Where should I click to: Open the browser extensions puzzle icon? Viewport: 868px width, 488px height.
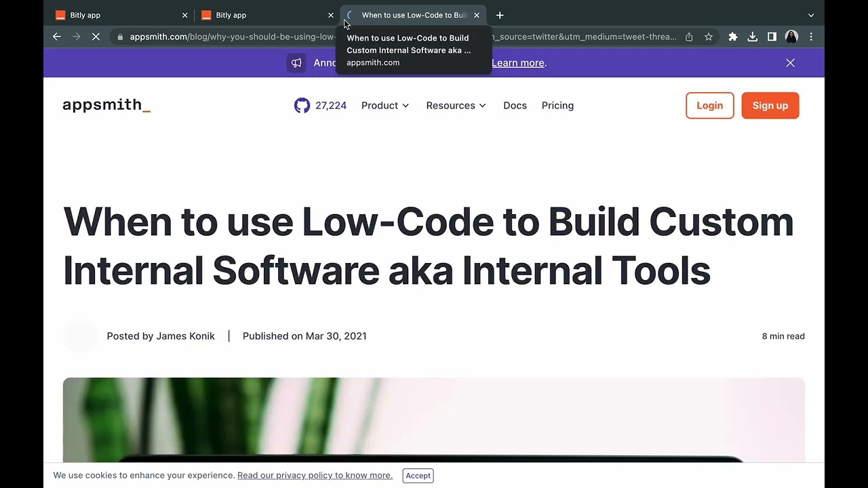733,37
